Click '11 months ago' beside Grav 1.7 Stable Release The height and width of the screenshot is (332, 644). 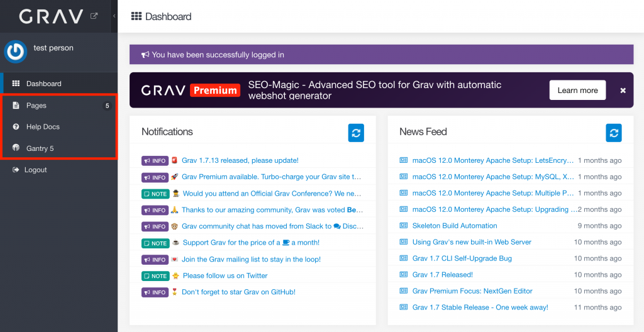tap(598, 307)
